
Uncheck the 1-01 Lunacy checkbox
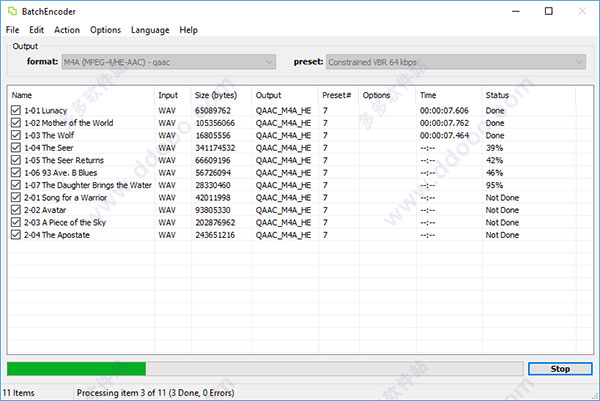click(x=16, y=110)
